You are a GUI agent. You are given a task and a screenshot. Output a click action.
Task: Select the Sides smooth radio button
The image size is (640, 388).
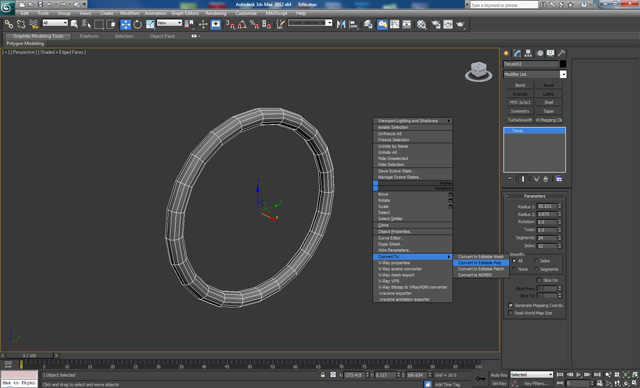[536, 261]
